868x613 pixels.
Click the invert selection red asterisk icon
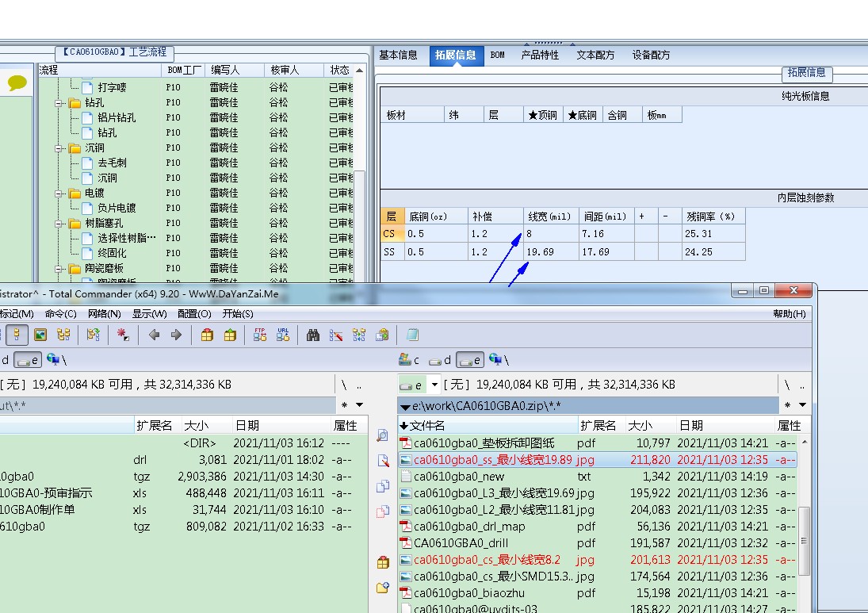tap(123, 335)
